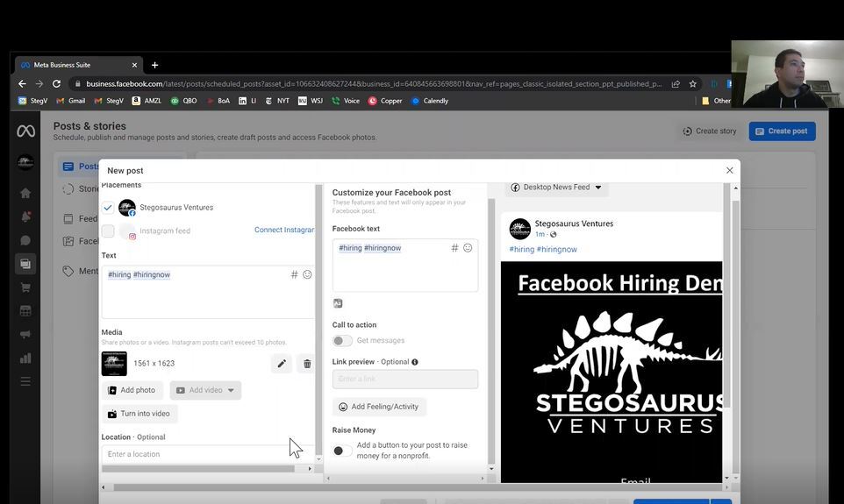The image size is (844, 504).
Task: Select the Posts & stories sidebar icon
Action: [x=25, y=264]
